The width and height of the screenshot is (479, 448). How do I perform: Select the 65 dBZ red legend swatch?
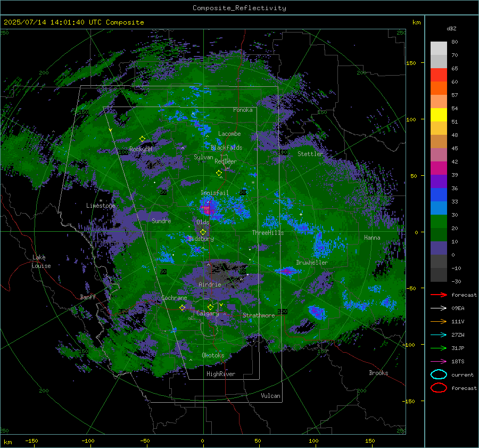439,75
